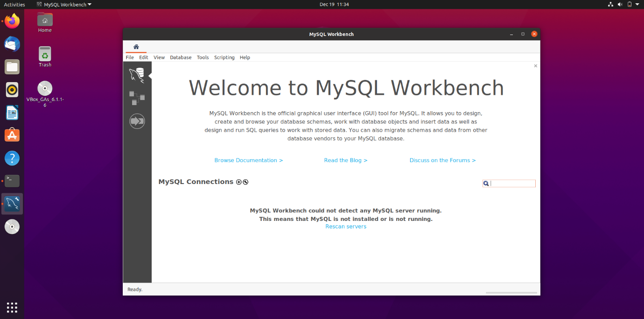Add a new MySQL connection with plus icon
The image size is (644, 319).
(238, 182)
